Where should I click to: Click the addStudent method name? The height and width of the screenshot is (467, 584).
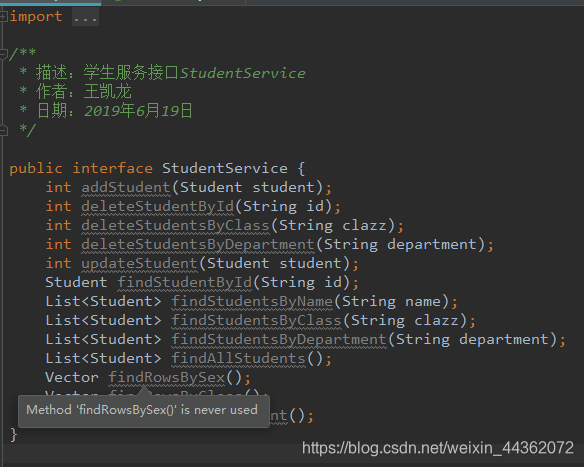(x=126, y=187)
